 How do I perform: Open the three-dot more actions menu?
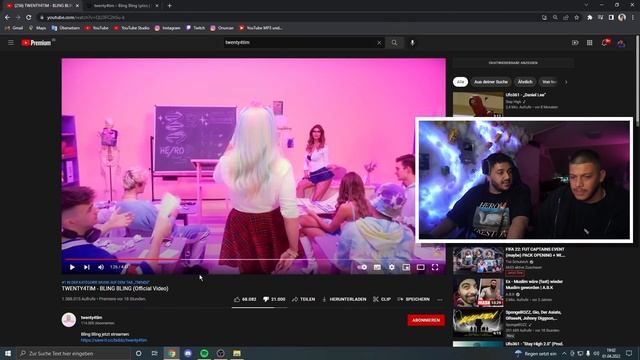(440, 300)
